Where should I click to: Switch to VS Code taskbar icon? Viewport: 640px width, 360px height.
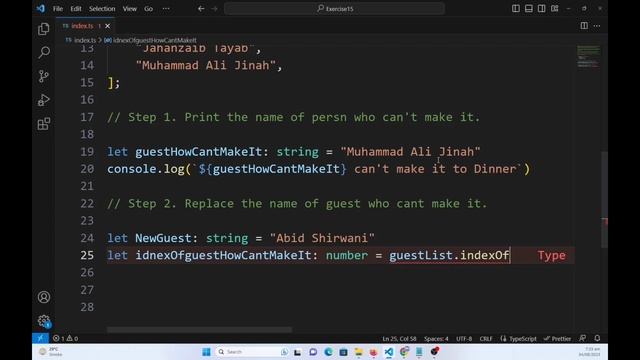(x=389, y=352)
